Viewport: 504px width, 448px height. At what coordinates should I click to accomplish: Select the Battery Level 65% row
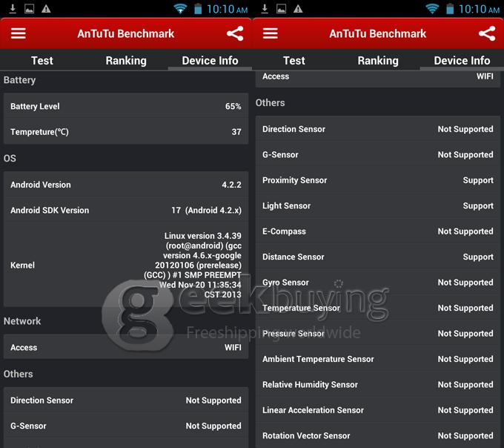click(126, 106)
